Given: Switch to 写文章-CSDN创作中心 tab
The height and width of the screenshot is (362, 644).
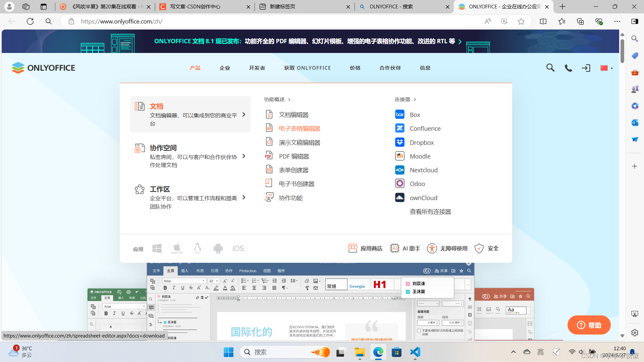Looking at the screenshot, I should point(205,7).
